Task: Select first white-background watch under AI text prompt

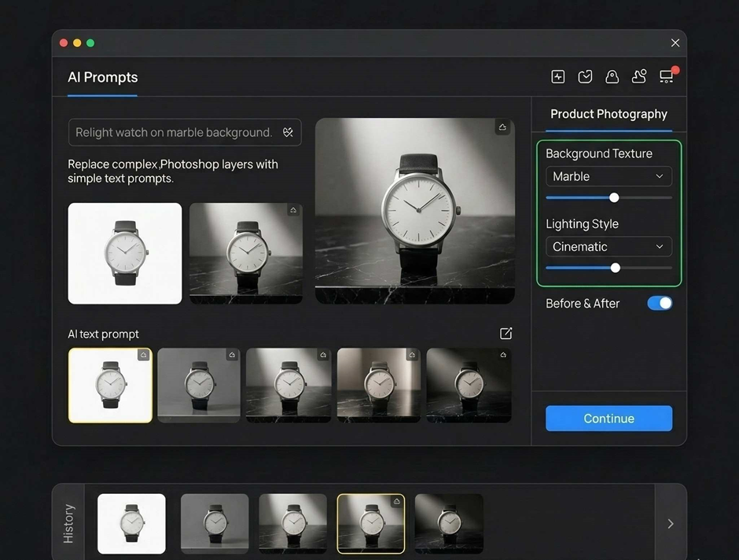Action: 110,385
